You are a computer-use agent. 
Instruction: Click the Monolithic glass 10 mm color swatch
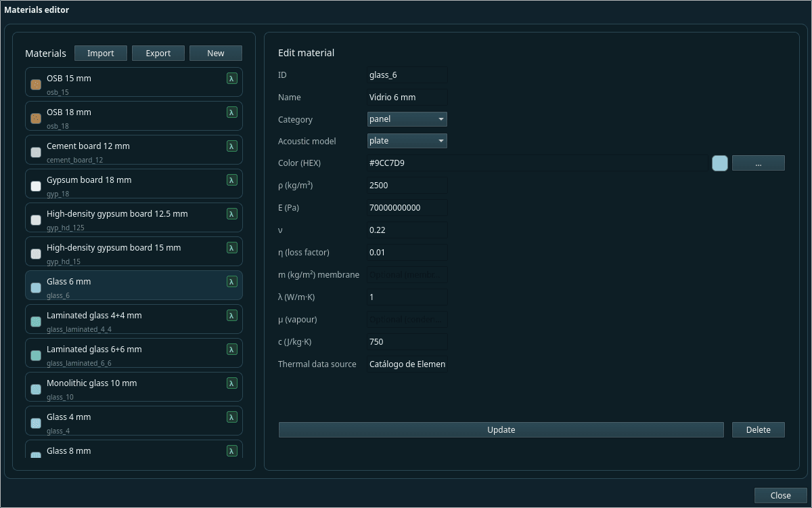point(36,389)
